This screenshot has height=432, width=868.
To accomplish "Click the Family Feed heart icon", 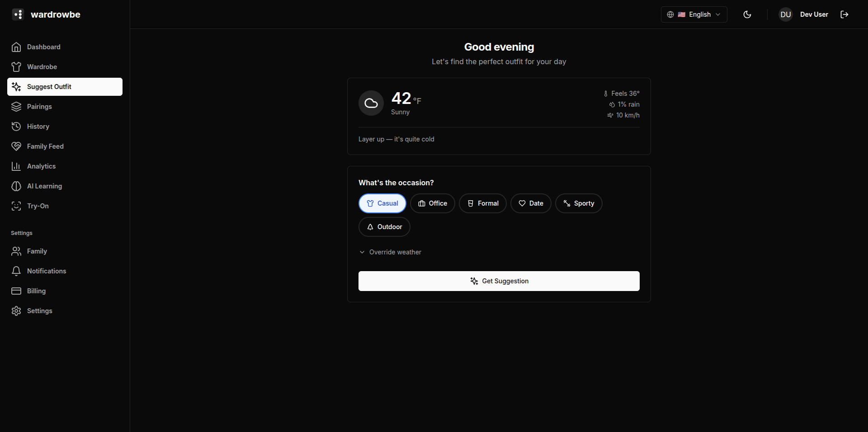I will (x=16, y=146).
